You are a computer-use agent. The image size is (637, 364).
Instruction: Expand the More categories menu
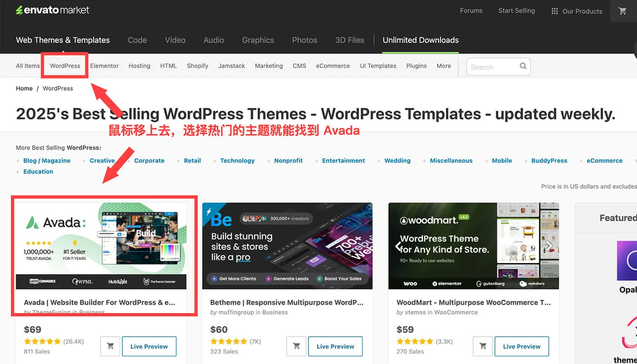444,66
